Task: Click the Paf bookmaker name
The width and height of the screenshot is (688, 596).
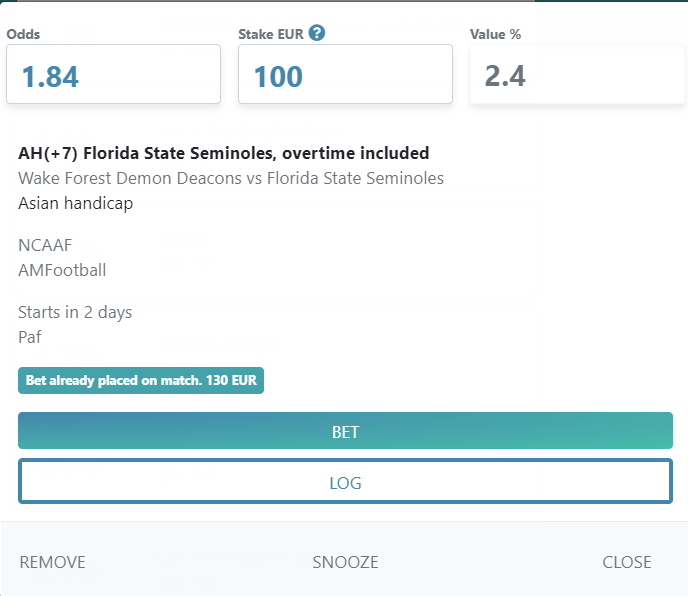Action: tap(30, 337)
